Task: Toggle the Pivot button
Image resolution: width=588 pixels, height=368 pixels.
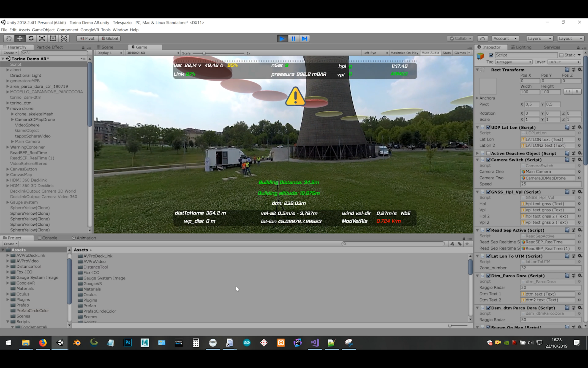Action: click(x=88, y=38)
